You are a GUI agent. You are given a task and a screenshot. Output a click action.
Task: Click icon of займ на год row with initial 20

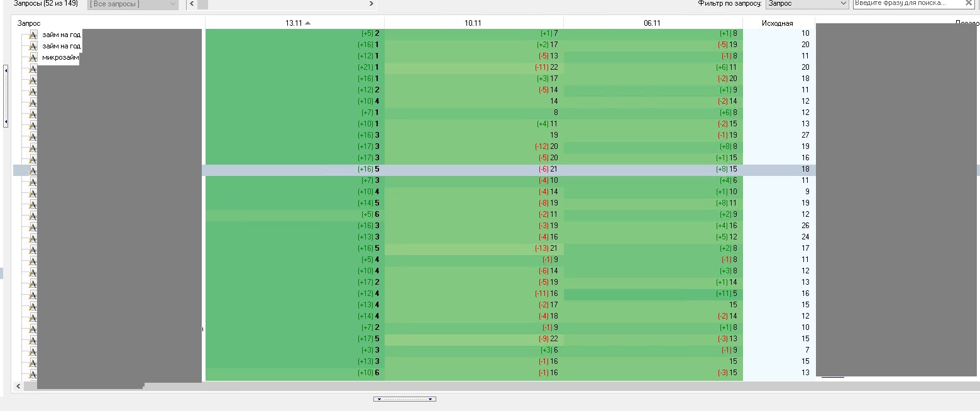pyautogui.click(x=33, y=46)
